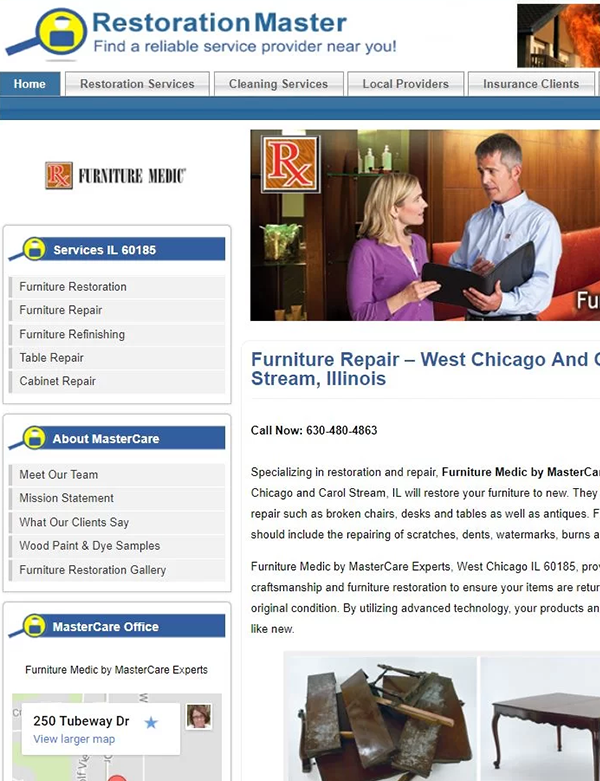Click the MasterCare Office header
The image size is (600, 781).
(117, 626)
